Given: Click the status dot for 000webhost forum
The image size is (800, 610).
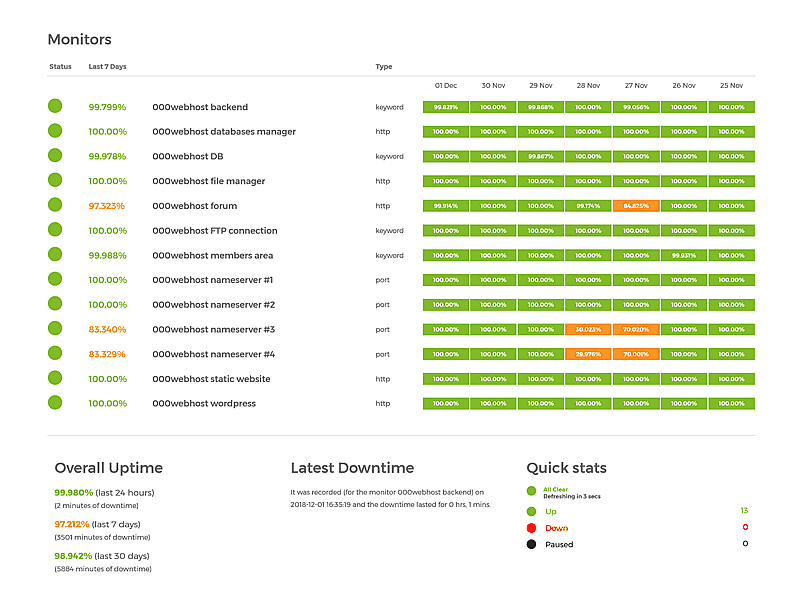Looking at the screenshot, I should tap(55, 205).
